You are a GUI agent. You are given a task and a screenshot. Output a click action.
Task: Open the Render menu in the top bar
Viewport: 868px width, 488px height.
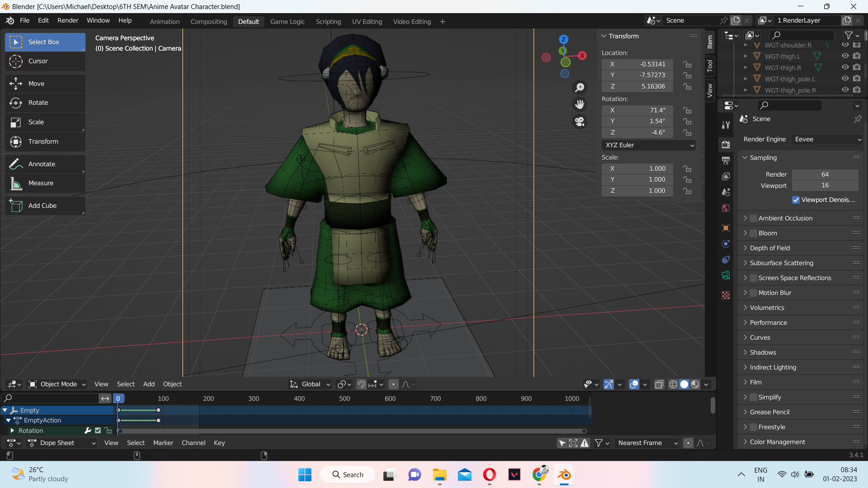pos(67,20)
